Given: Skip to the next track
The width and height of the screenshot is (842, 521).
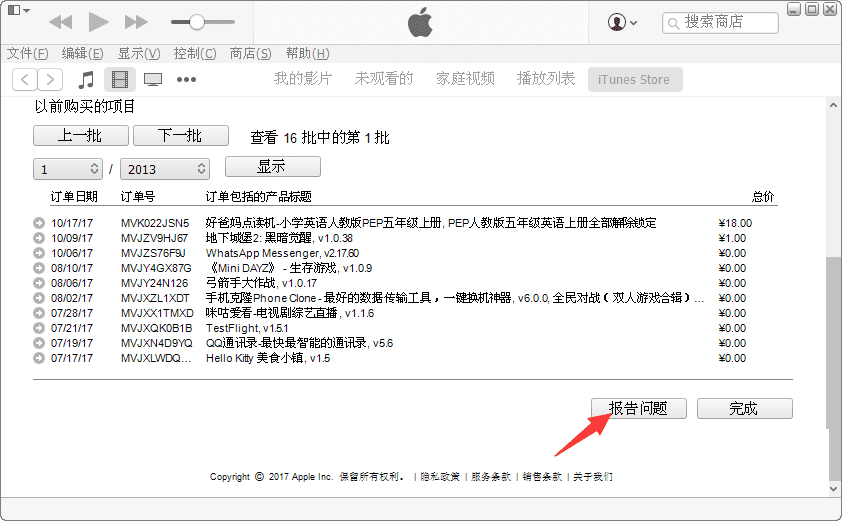Looking at the screenshot, I should 136,22.
